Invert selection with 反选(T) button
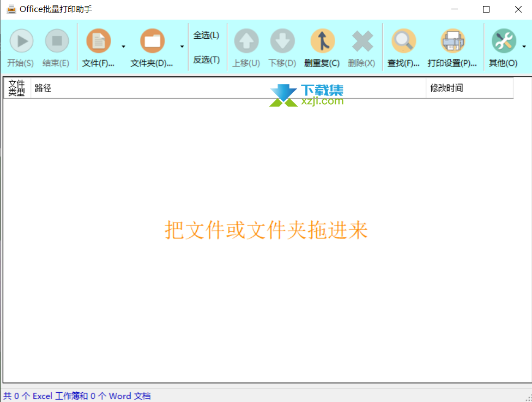The height and width of the screenshot is (402, 532). pos(206,60)
